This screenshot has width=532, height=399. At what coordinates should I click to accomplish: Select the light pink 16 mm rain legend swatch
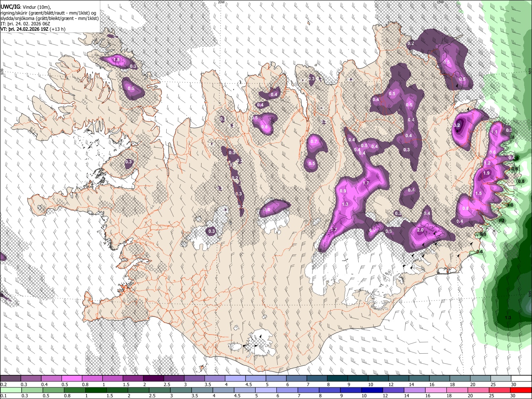coord(435,390)
